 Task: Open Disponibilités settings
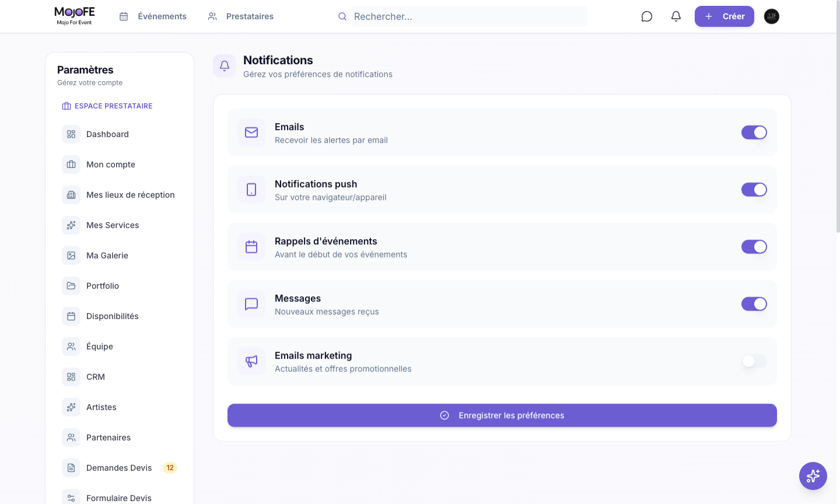120,316
